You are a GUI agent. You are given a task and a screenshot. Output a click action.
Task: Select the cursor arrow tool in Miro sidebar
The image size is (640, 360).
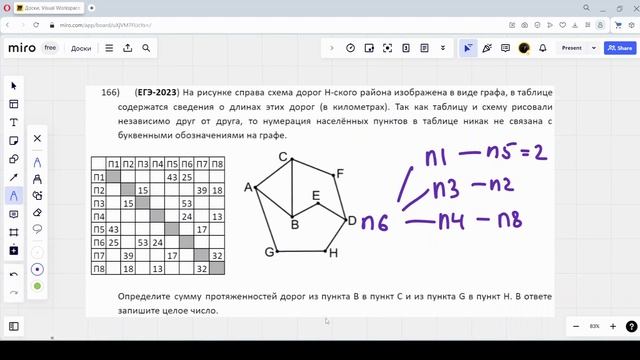pos(13,86)
